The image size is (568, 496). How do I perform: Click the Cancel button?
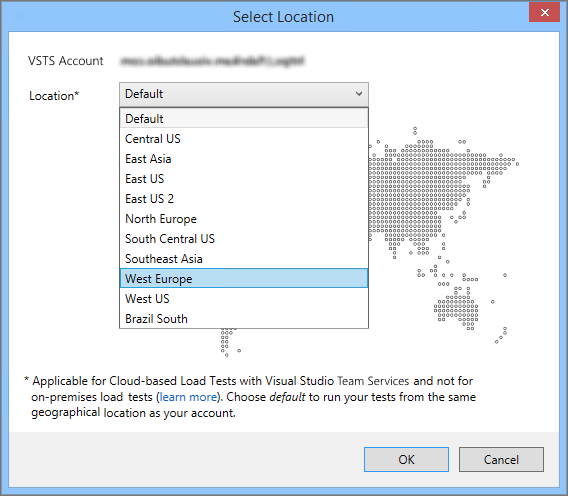pyautogui.click(x=501, y=459)
